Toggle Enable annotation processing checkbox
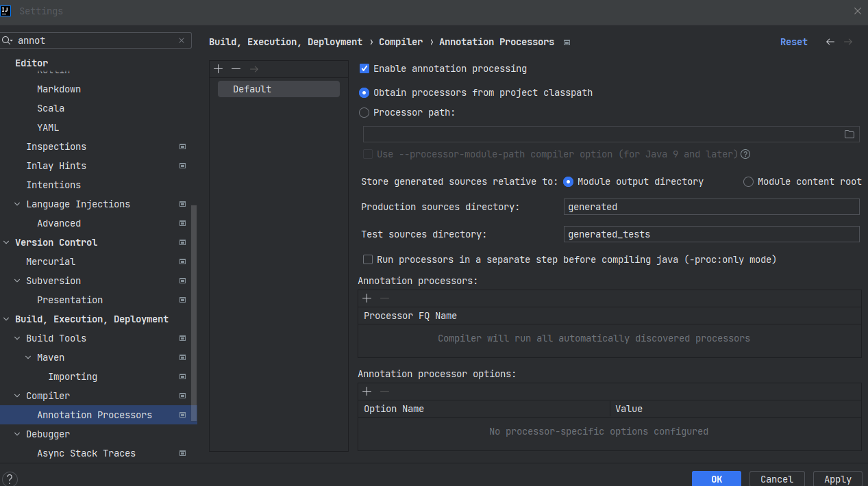This screenshot has width=868, height=486. pos(364,68)
